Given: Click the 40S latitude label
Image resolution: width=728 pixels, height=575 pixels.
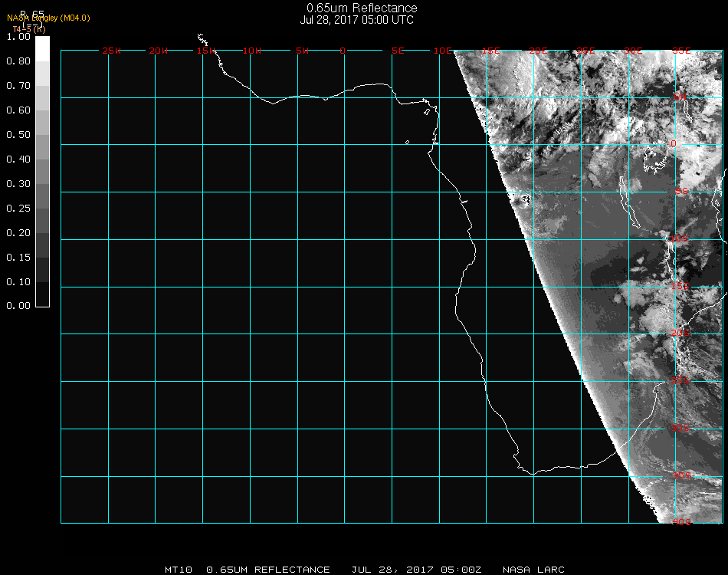Looking at the screenshot, I should tap(682, 522).
